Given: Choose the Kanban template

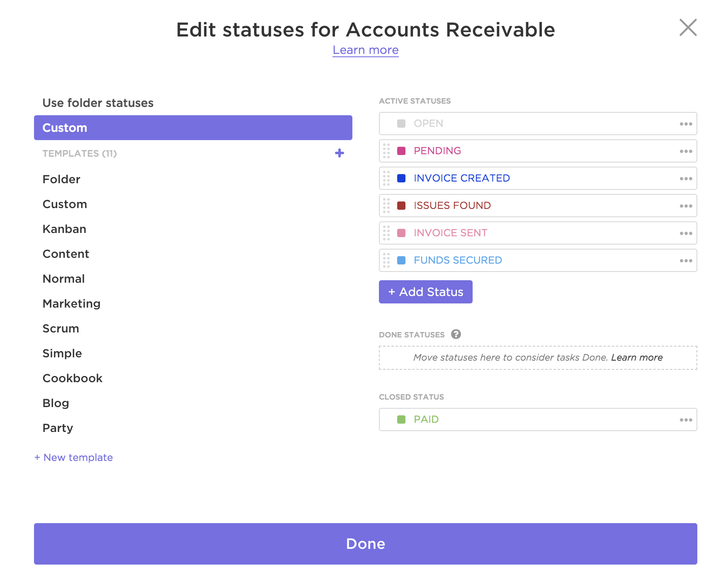Looking at the screenshot, I should click(x=64, y=229).
